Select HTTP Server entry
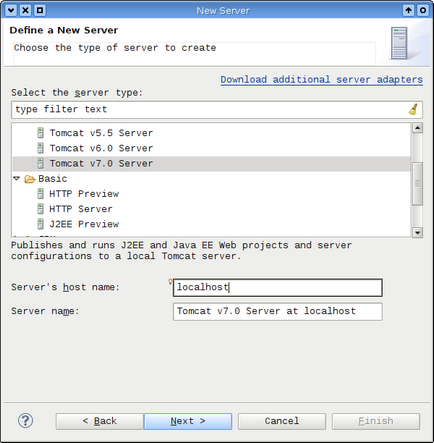Screen dimensions: 434x443 [x=81, y=209]
